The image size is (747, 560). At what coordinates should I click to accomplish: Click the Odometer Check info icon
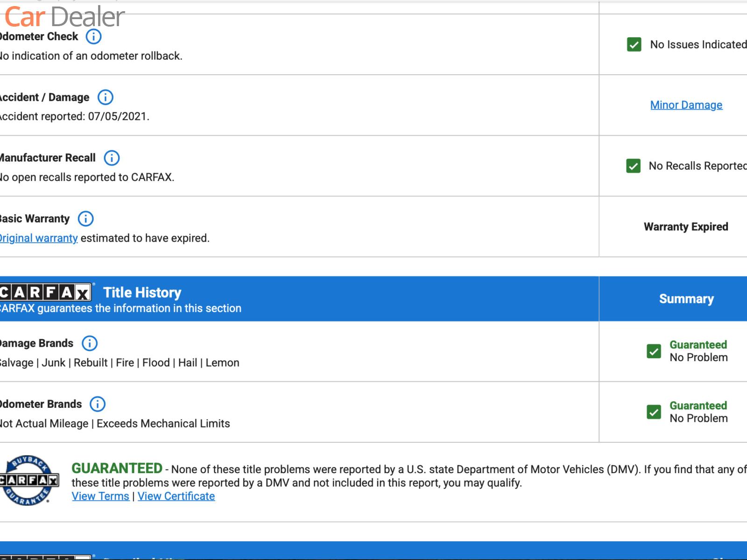pos(93,36)
